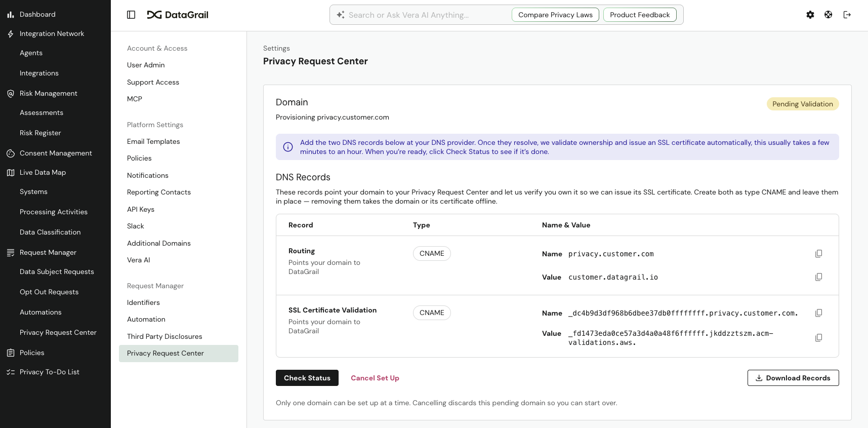
Task: Open Assessments in main sidebar
Action: click(x=42, y=113)
